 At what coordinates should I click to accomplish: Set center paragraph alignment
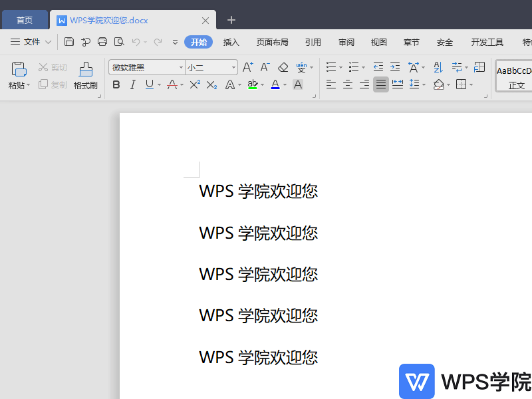point(347,84)
